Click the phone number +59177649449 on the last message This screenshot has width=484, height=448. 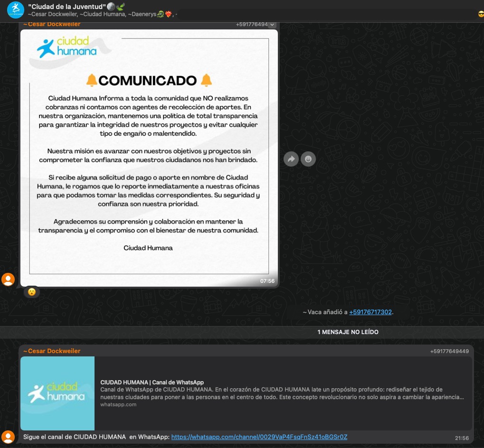point(449,351)
